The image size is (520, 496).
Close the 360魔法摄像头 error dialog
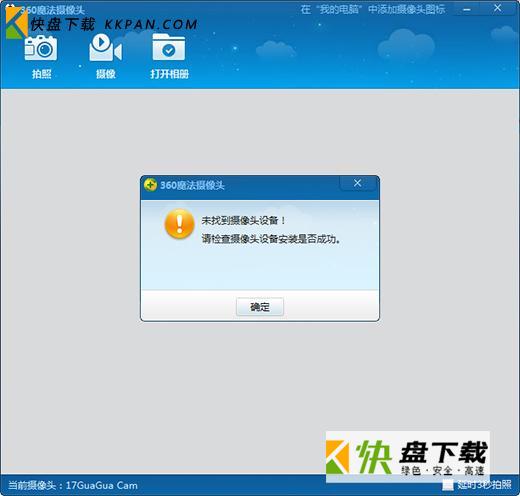(x=358, y=183)
